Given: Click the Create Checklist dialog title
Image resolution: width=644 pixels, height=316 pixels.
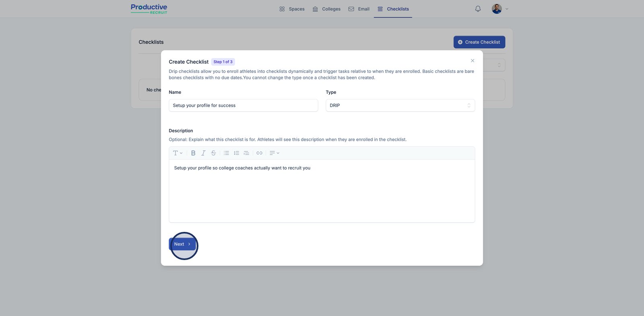Looking at the screenshot, I should pos(189,62).
